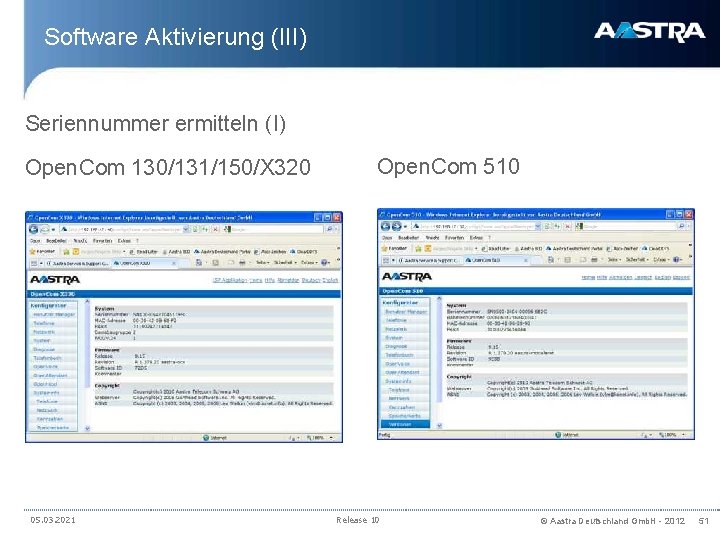This screenshot has width=720, height=540.
Task: Click Home link in OpenCom 510 page header
Action: coord(588,277)
